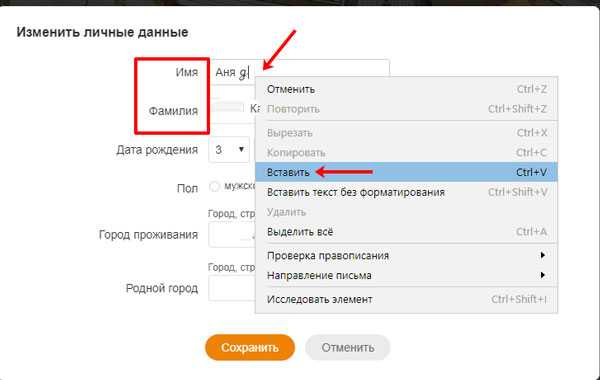Click the Изменить личные данные heading

coord(102,32)
